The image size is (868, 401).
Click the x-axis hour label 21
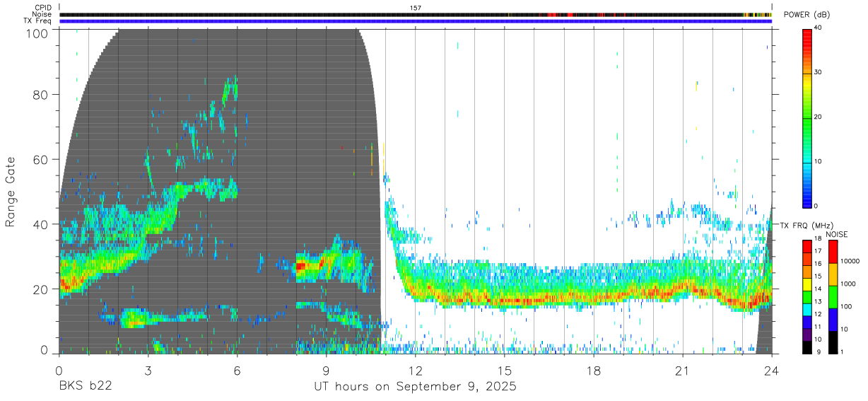pos(683,371)
